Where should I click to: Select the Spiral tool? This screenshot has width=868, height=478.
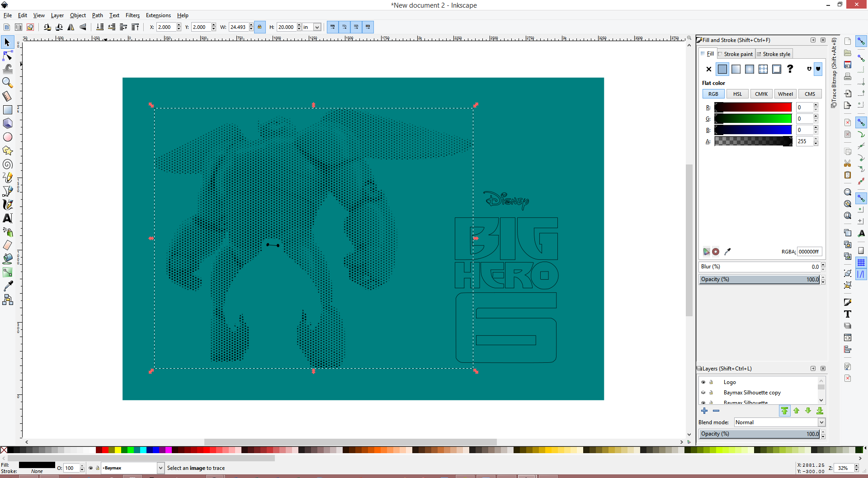click(x=7, y=164)
